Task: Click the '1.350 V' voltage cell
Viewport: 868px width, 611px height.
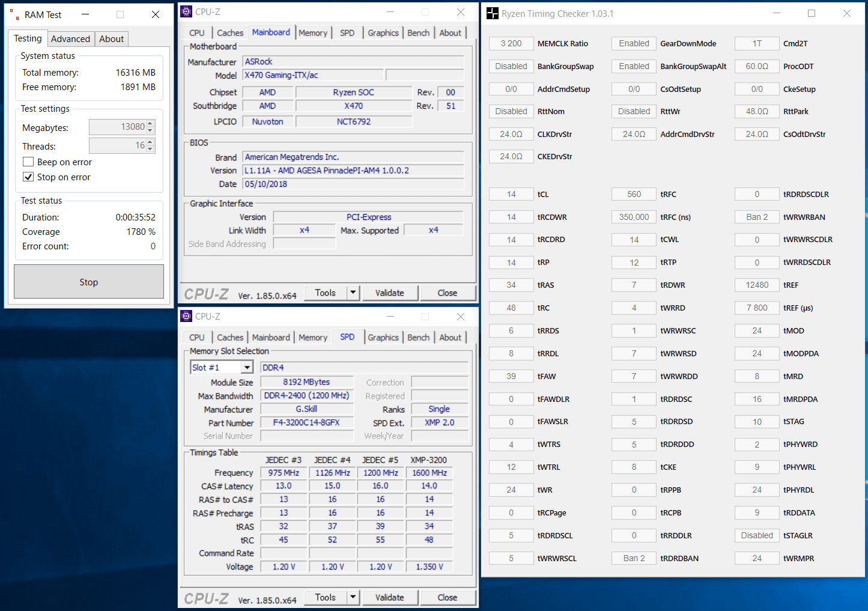Action: [429, 567]
